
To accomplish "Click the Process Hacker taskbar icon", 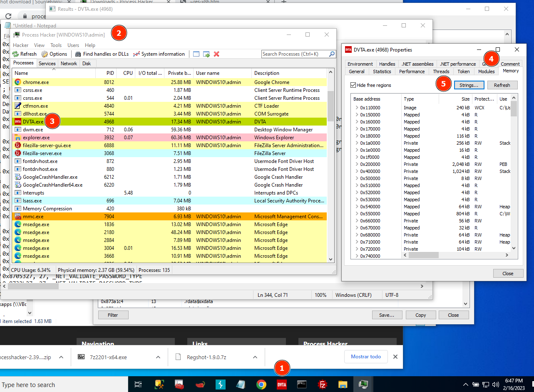I will point(363,385).
